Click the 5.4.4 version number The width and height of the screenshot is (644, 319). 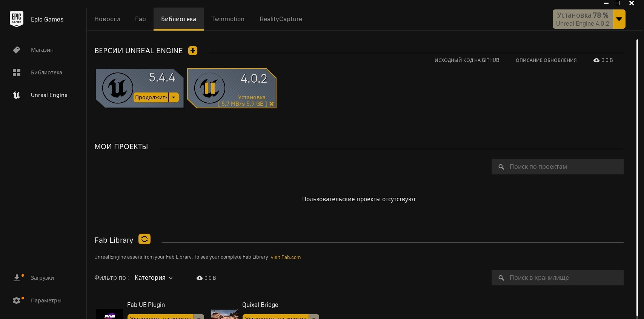[x=162, y=77]
